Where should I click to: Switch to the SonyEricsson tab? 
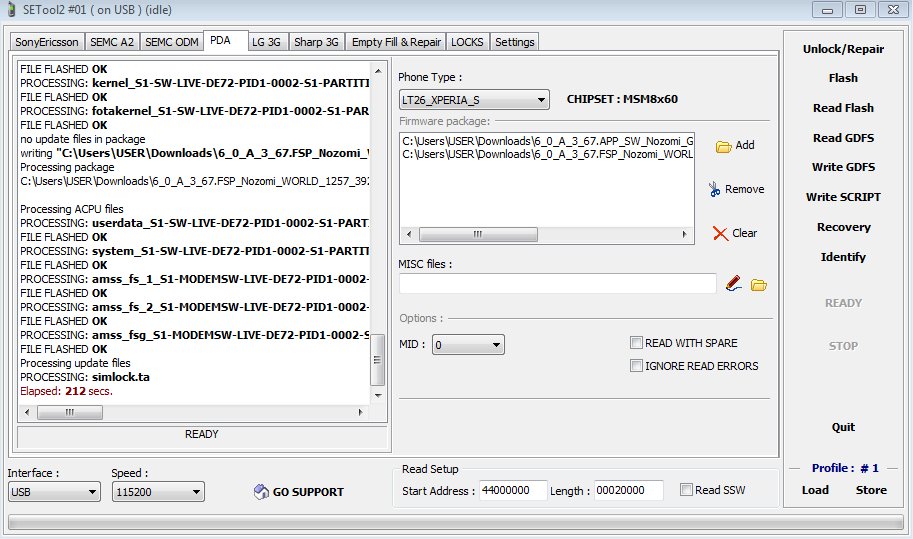click(47, 42)
